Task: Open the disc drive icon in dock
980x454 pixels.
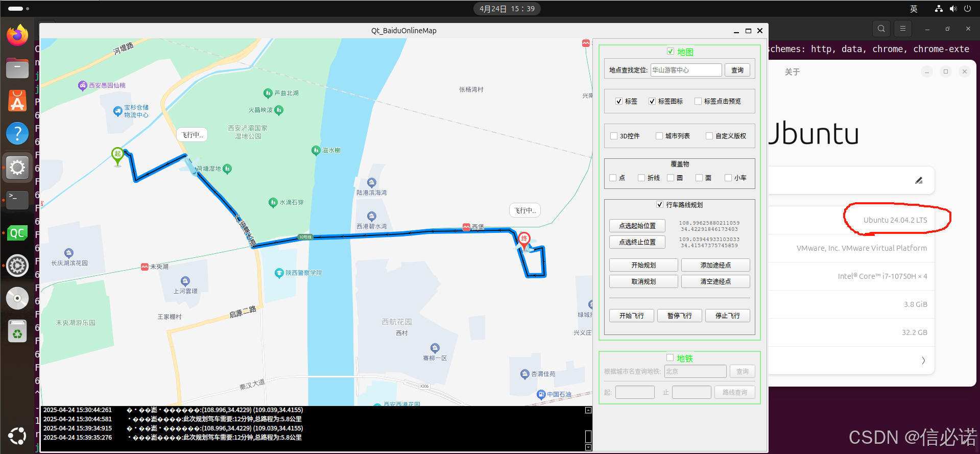Action: [17, 298]
